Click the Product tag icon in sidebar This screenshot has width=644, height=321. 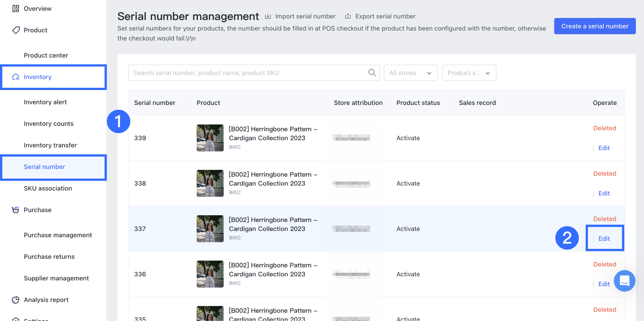(16, 30)
